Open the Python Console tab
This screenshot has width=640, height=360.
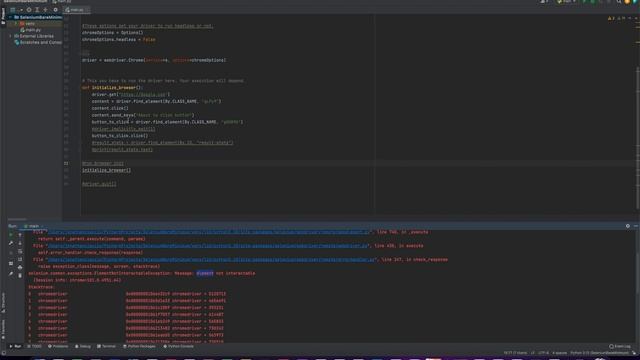178,347
